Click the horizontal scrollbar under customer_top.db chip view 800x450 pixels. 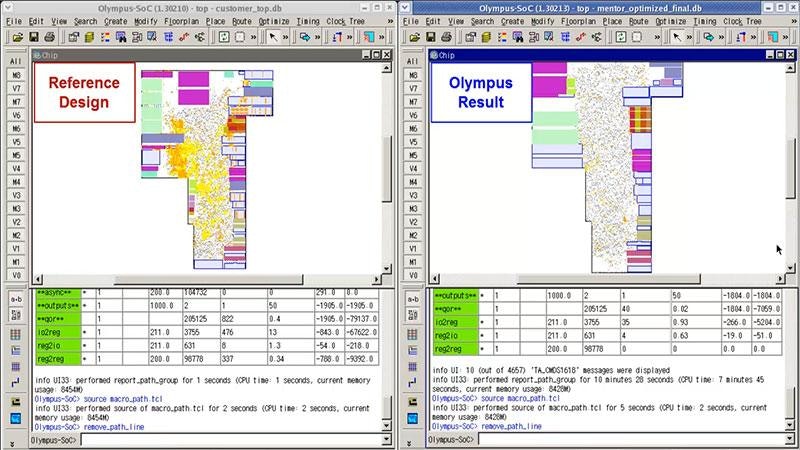click(207, 280)
